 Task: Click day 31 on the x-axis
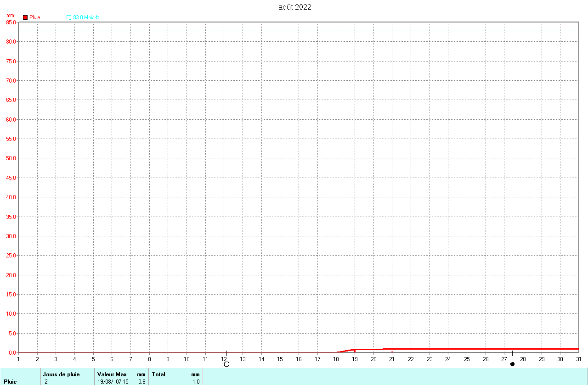579,359
